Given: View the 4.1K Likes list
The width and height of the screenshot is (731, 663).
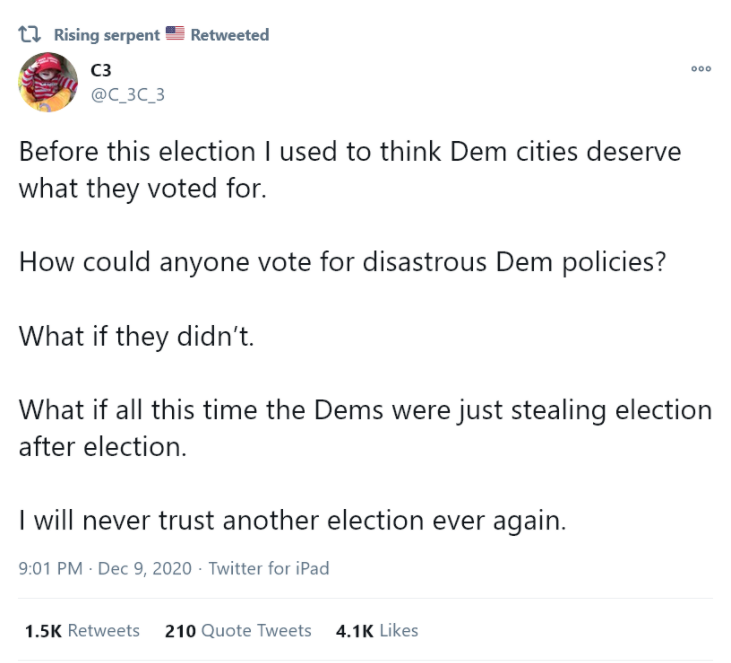Looking at the screenshot, I should [377, 630].
